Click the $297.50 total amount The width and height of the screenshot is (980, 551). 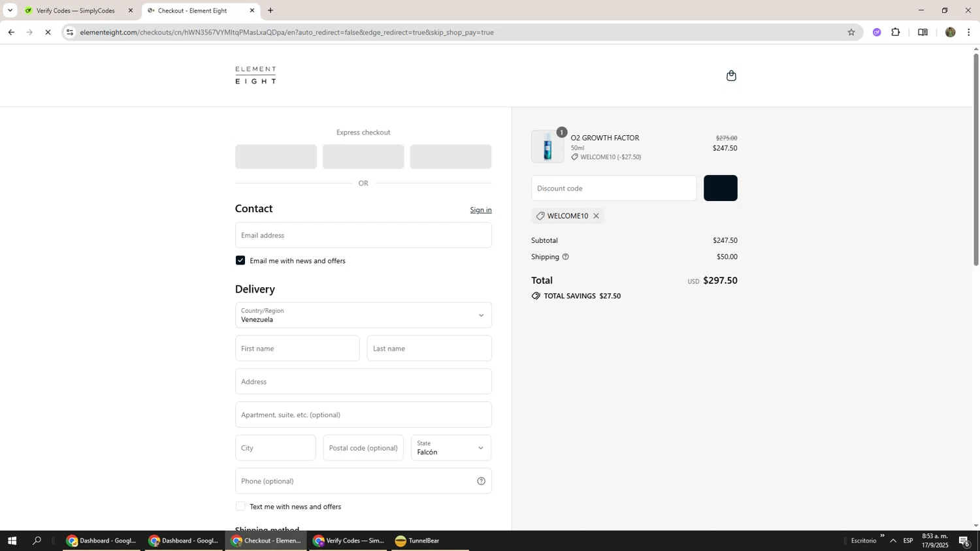[x=720, y=280]
